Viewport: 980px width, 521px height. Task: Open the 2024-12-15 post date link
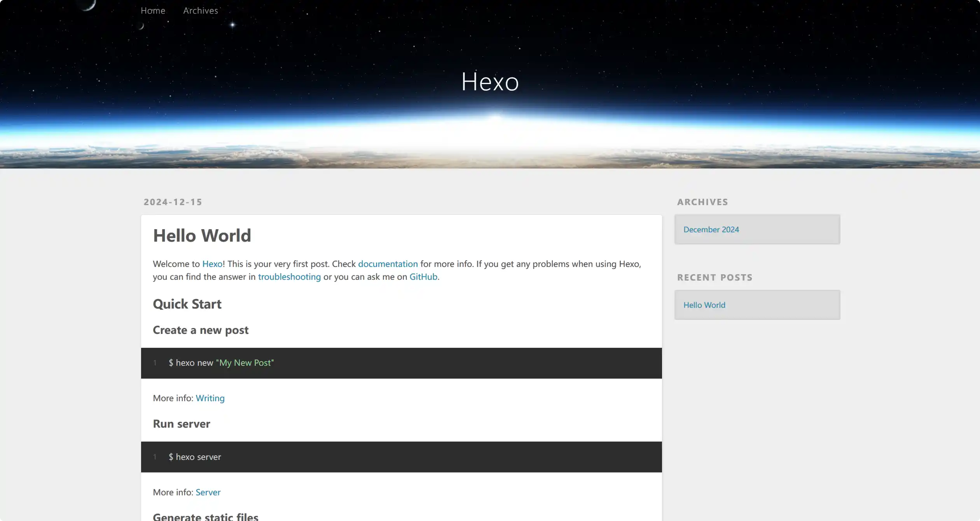173,202
